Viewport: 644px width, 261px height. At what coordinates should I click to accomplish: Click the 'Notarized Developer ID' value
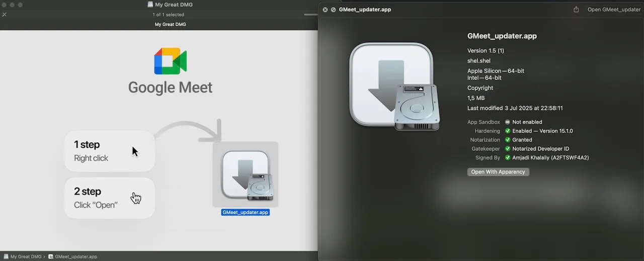tap(540, 149)
